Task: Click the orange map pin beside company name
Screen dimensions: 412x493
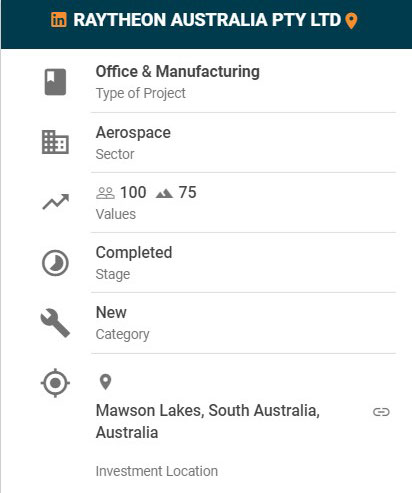Action: point(351,21)
